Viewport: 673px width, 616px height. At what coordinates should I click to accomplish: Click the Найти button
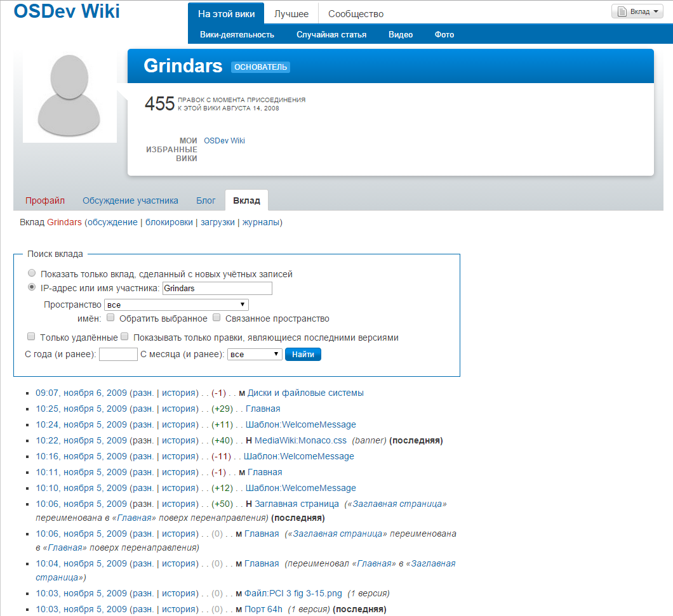tap(303, 355)
